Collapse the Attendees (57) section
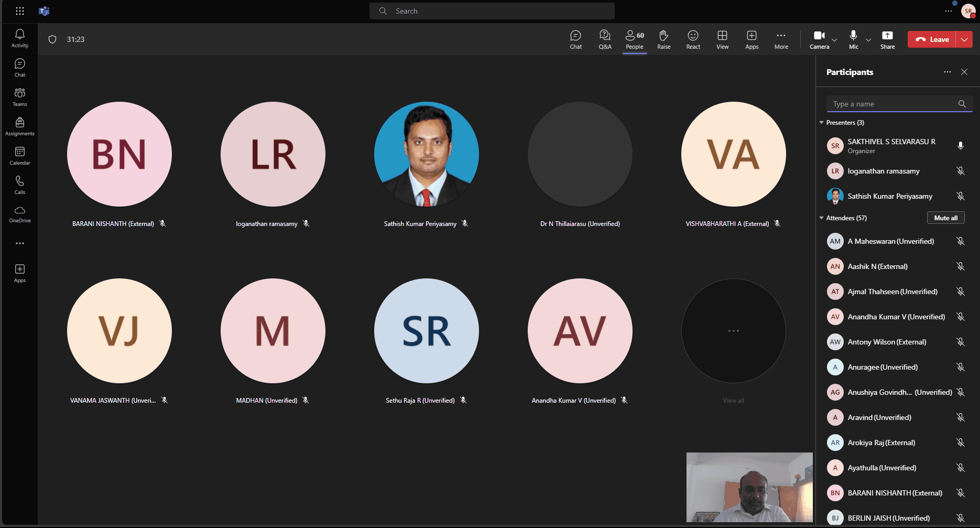The height and width of the screenshot is (528, 980). click(x=822, y=218)
